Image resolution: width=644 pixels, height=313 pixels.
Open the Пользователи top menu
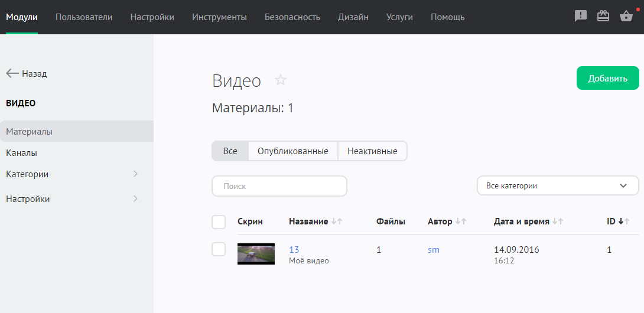84,17
